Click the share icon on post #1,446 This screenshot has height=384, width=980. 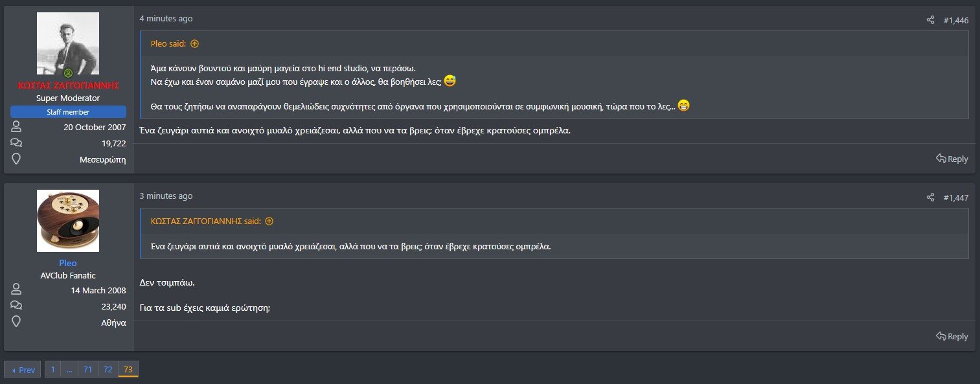coord(930,19)
